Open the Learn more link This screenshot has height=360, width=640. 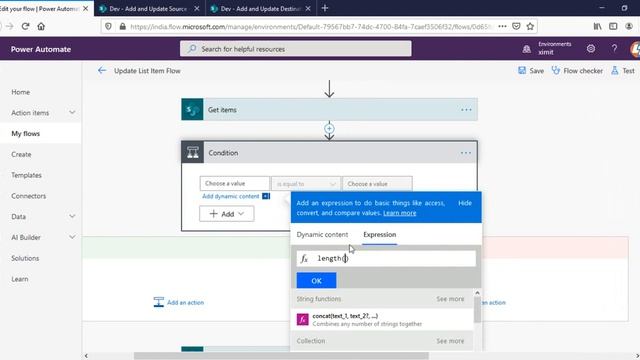click(x=400, y=213)
